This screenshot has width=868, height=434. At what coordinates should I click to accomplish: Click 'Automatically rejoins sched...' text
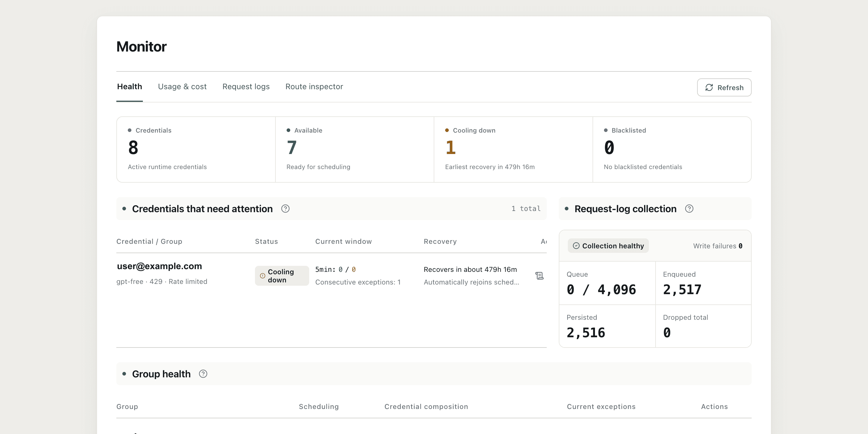click(x=471, y=282)
